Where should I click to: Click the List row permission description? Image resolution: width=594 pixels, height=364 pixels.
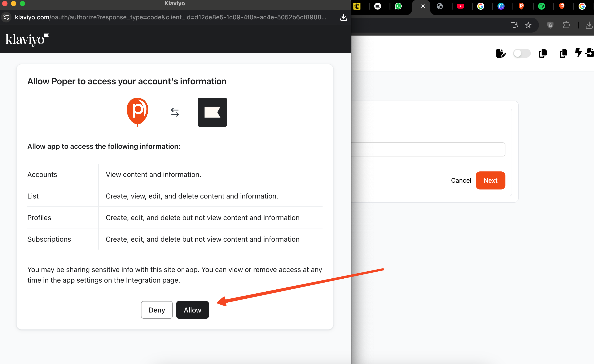coord(192,196)
